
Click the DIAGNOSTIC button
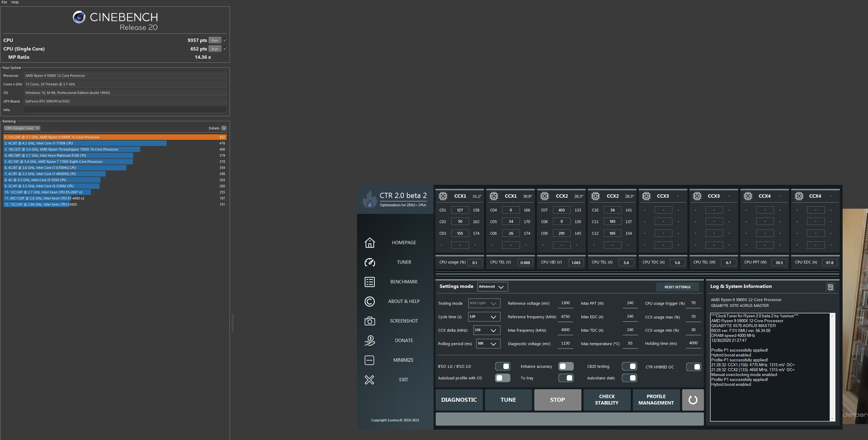[459, 400]
